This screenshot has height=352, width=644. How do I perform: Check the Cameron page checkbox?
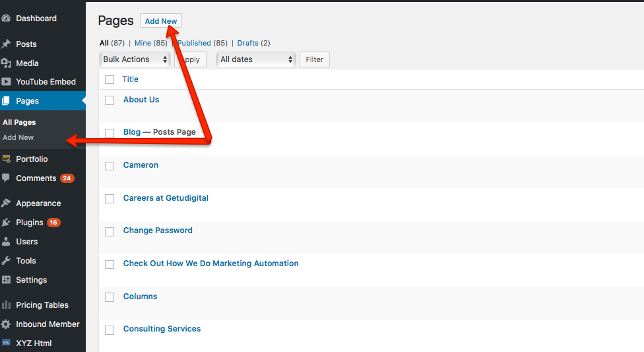pos(110,166)
